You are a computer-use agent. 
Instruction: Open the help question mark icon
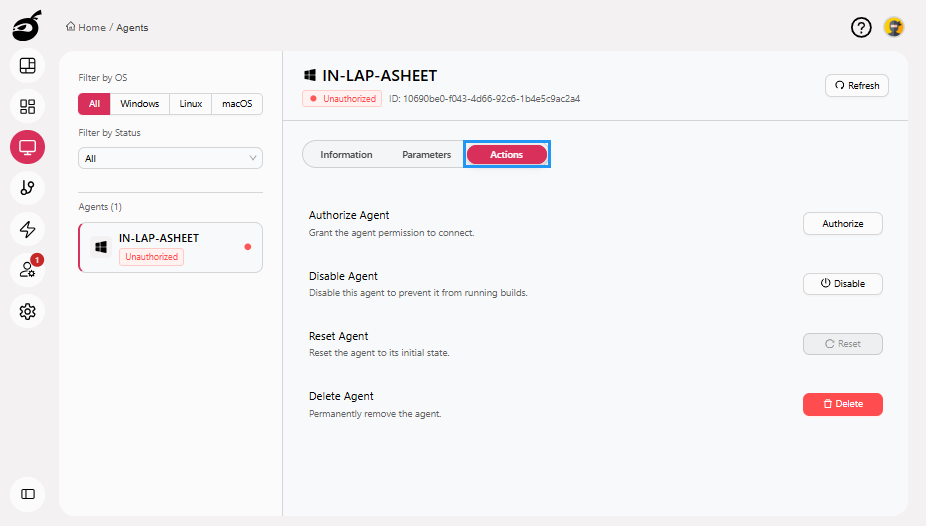861,27
